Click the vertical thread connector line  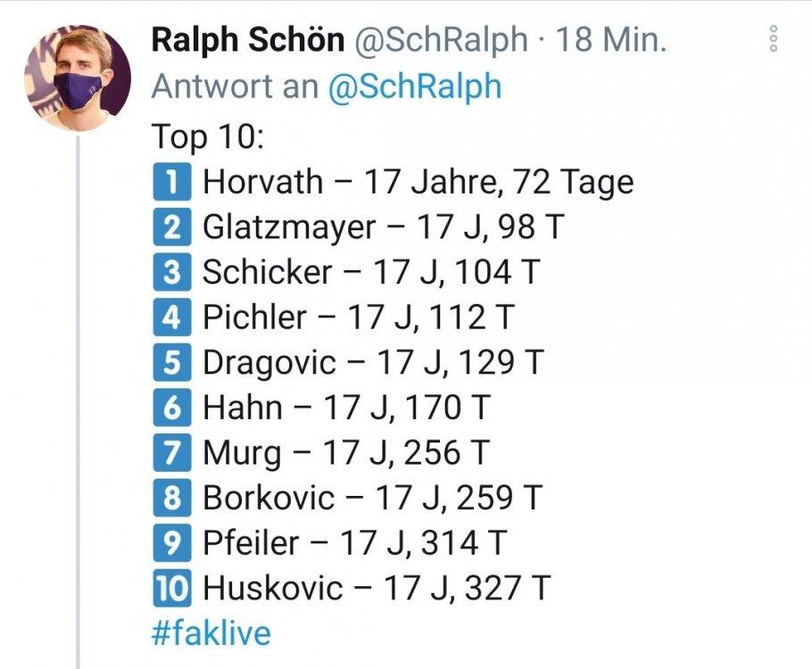click(x=79, y=402)
